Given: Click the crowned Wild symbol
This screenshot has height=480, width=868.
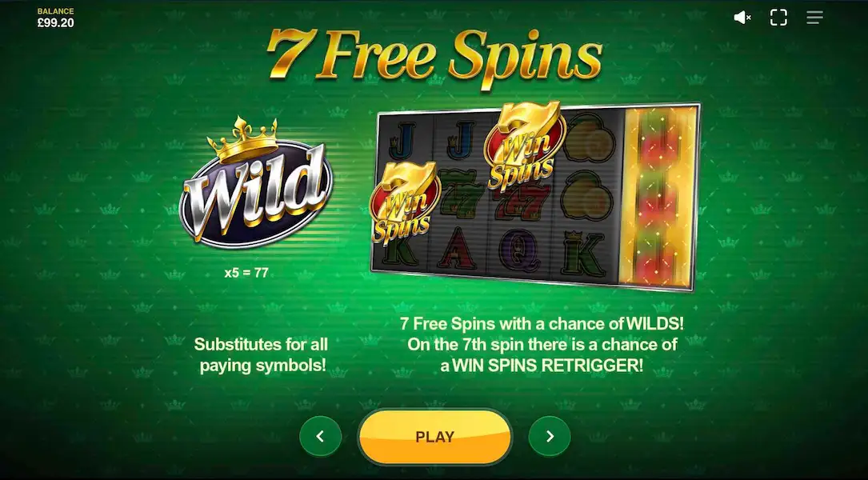Looking at the screenshot, I should pos(255,184).
